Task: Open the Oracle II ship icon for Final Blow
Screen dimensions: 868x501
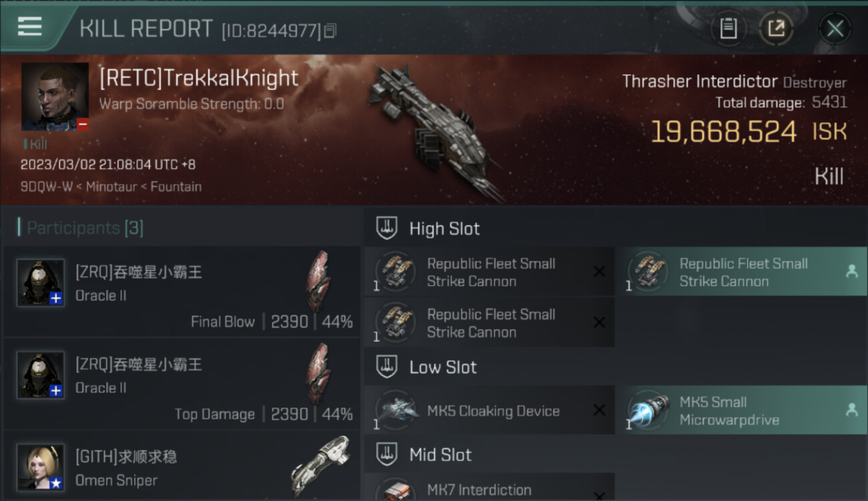Action: [318, 281]
